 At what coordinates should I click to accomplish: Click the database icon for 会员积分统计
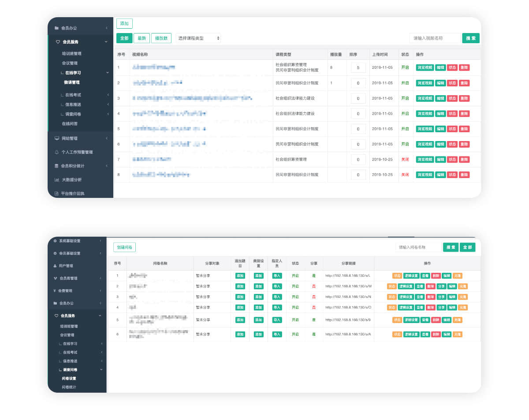(x=56, y=166)
